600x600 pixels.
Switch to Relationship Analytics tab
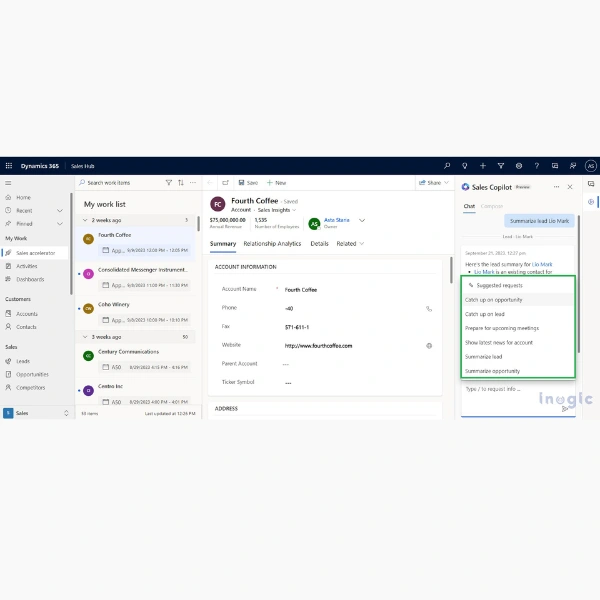[272, 244]
